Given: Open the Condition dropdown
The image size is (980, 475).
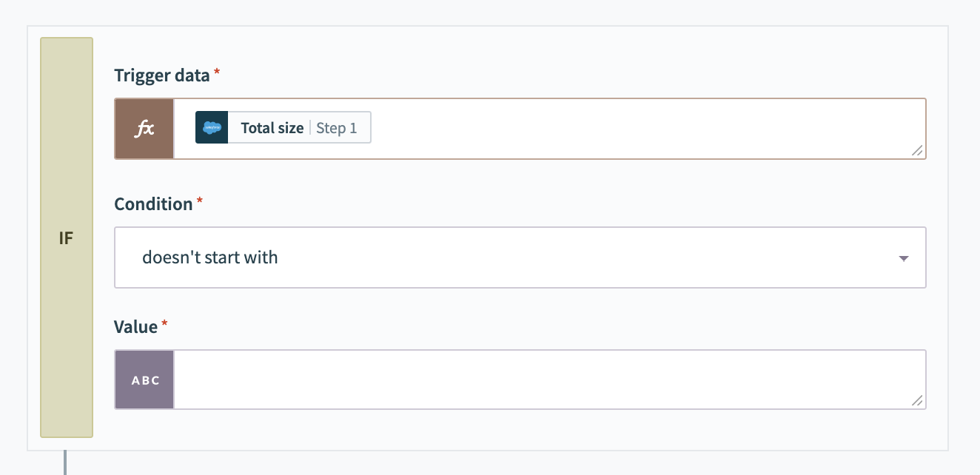Looking at the screenshot, I should point(520,257).
